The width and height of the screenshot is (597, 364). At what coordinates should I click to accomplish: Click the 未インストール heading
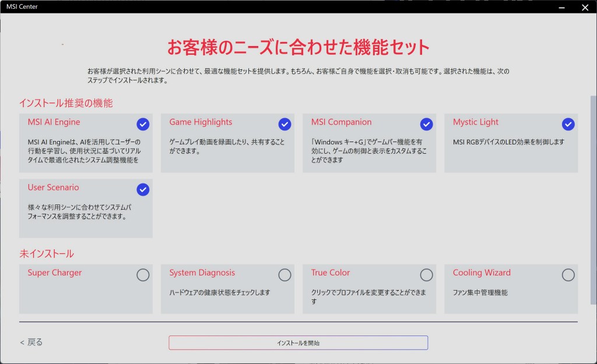47,254
